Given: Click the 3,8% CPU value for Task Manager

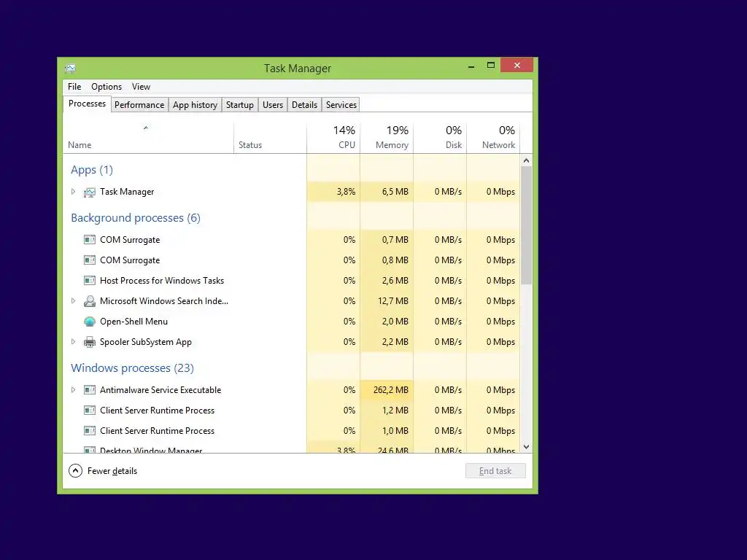Looking at the screenshot, I should point(346,192).
